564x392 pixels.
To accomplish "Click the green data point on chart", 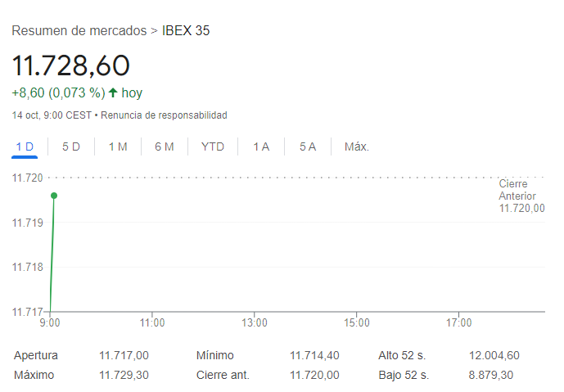I will (54, 196).
